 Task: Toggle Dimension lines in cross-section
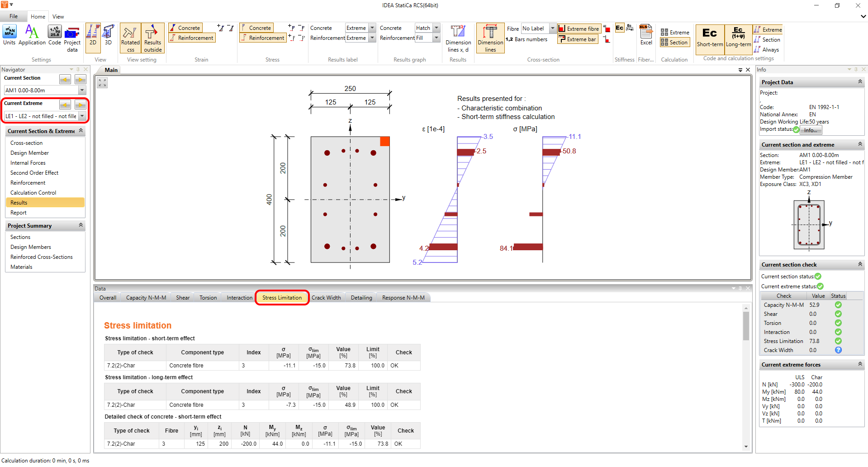[490, 38]
